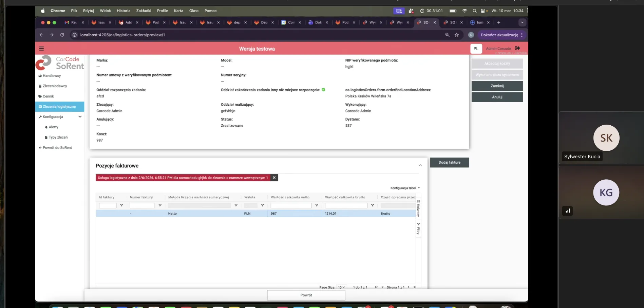This screenshot has width=644, height=308.
Task: Click filter icon for Waluta column
Action: click(x=262, y=205)
